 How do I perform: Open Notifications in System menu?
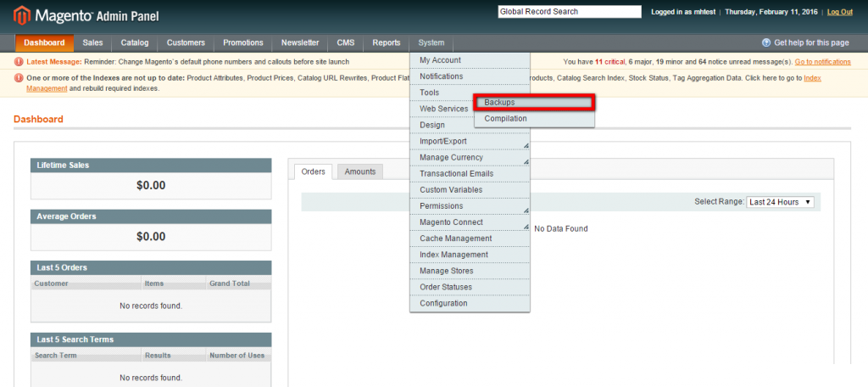pos(470,76)
